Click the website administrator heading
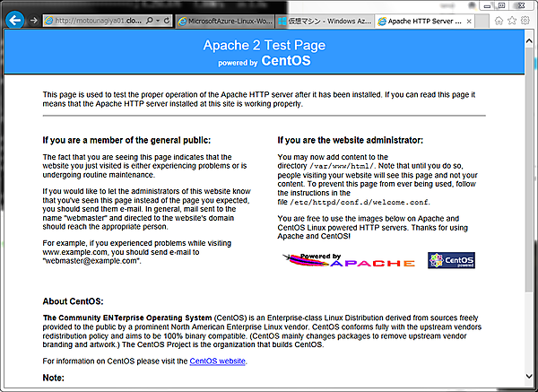Image resolution: width=538 pixels, height=392 pixels. [350, 140]
